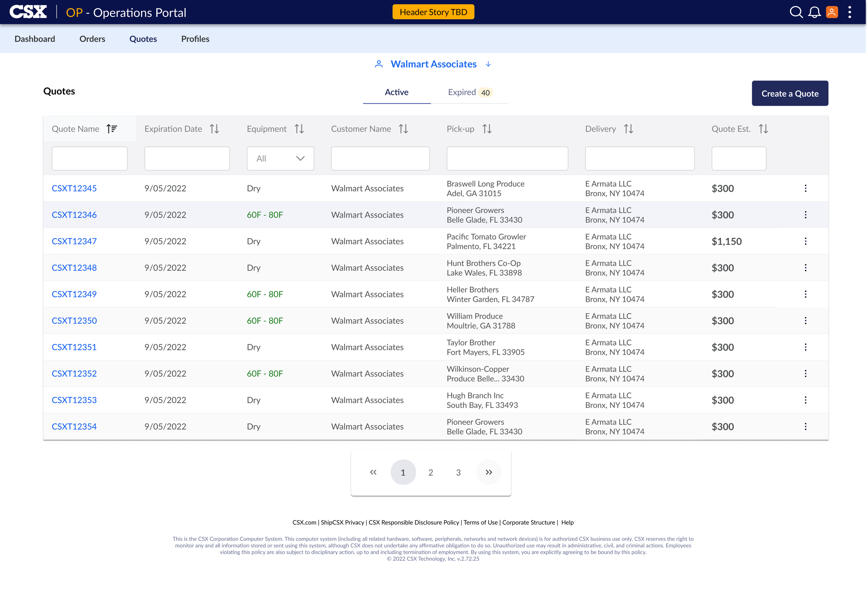Click Create a Quote button
Screen dimensions: 867x616
pyautogui.click(x=790, y=93)
